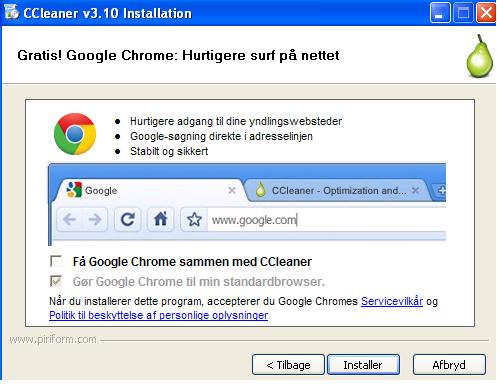The height and width of the screenshot is (384, 497).
Task: Click the CCleaner installer title bar icon
Action: point(12,12)
